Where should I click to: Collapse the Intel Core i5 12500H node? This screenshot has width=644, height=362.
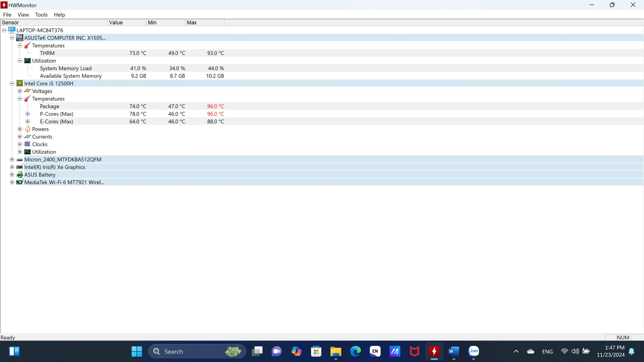[x=12, y=83]
